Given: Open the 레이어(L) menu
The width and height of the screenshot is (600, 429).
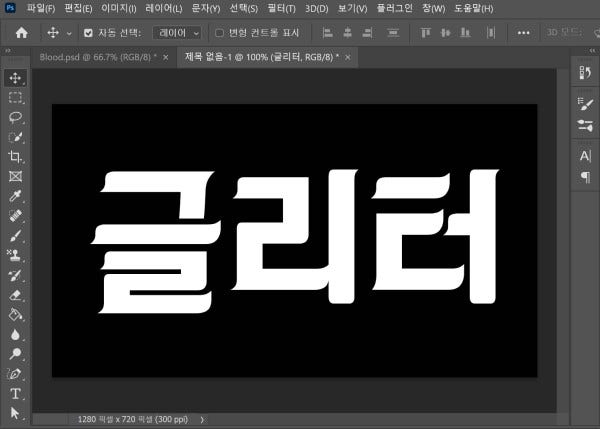Looking at the screenshot, I should pyautogui.click(x=164, y=8).
